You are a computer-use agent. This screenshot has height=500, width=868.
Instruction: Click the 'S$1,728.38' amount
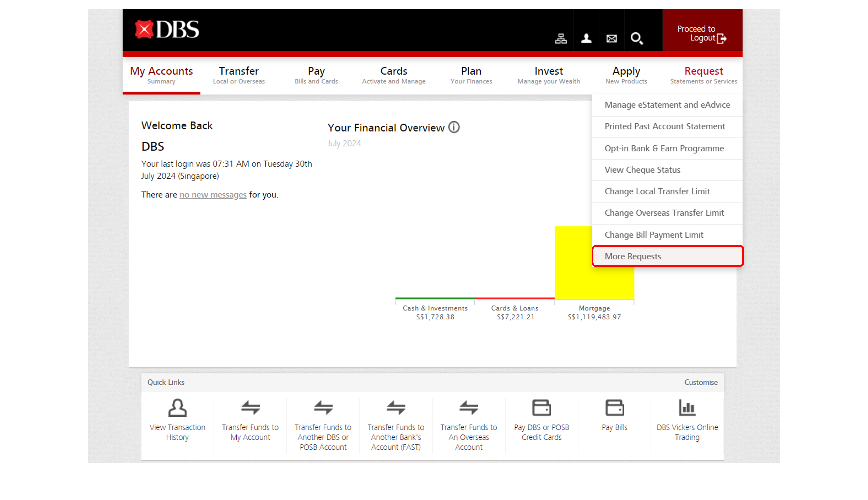coord(435,317)
